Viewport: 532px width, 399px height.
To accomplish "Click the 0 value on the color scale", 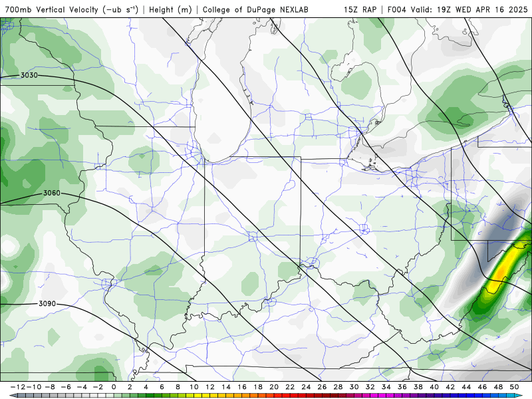I will click(114, 387).
